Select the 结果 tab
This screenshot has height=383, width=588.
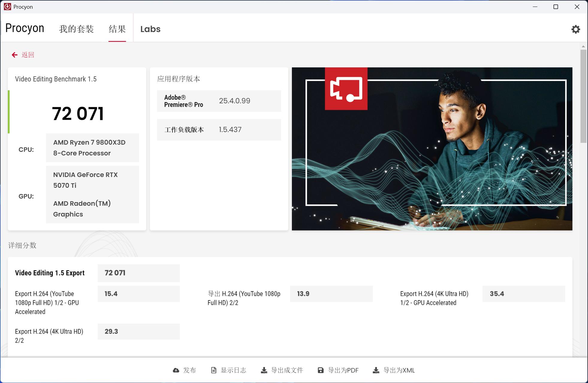pyautogui.click(x=117, y=28)
